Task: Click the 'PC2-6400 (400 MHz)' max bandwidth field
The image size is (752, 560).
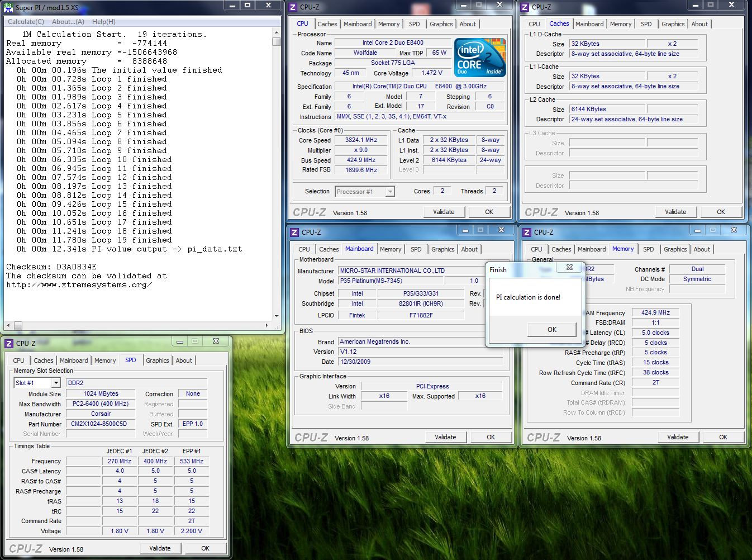Action: [x=101, y=404]
